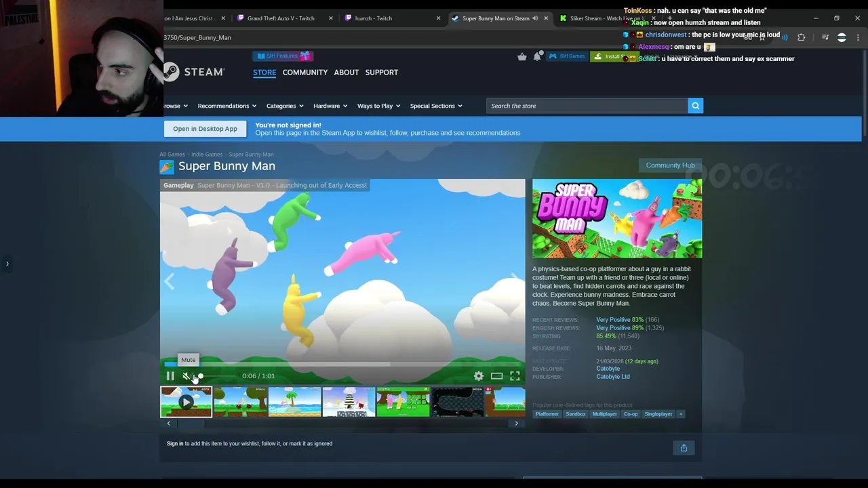Mute the trailer using the speaker icon

click(186, 376)
